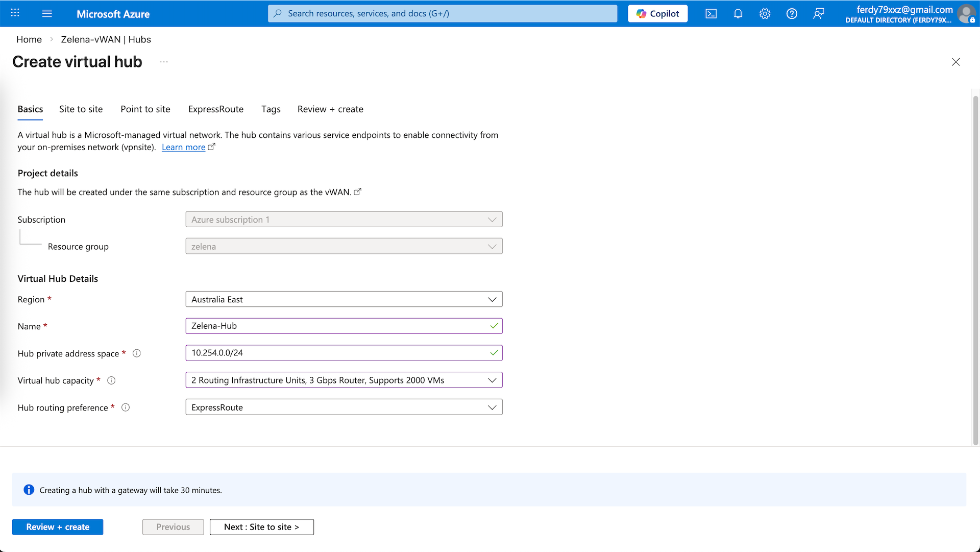Show info for Hub private address space

click(137, 353)
